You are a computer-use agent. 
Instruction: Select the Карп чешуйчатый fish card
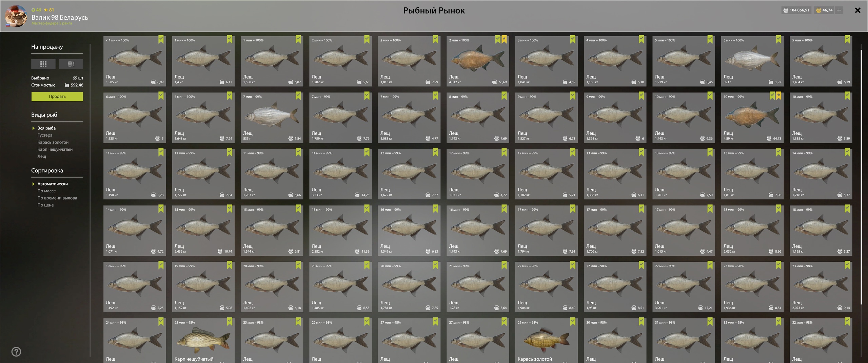[203, 340]
